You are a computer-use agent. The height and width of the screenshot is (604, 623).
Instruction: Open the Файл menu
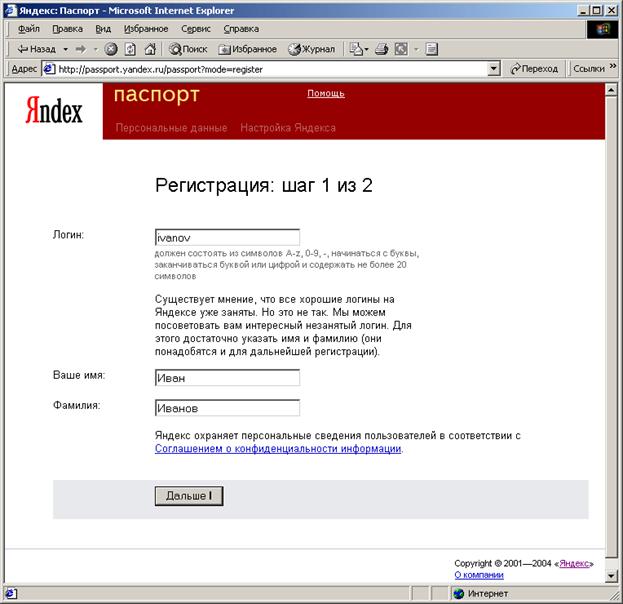[28, 29]
